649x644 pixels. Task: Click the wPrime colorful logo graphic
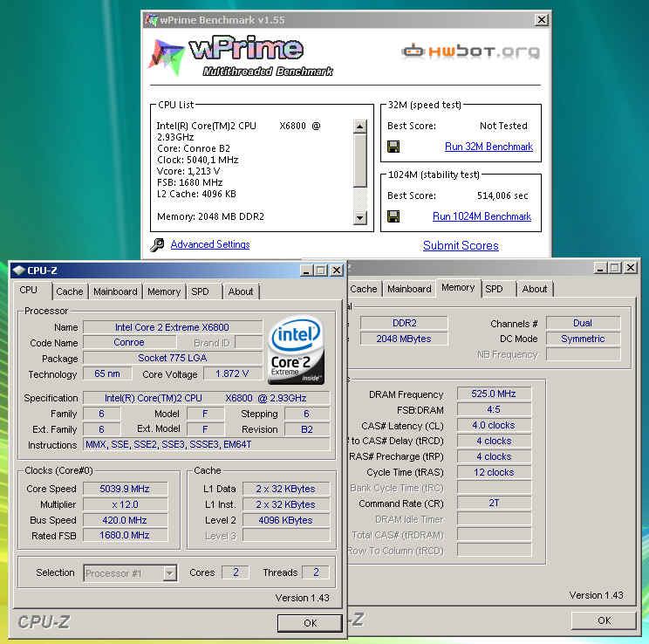click(167, 57)
